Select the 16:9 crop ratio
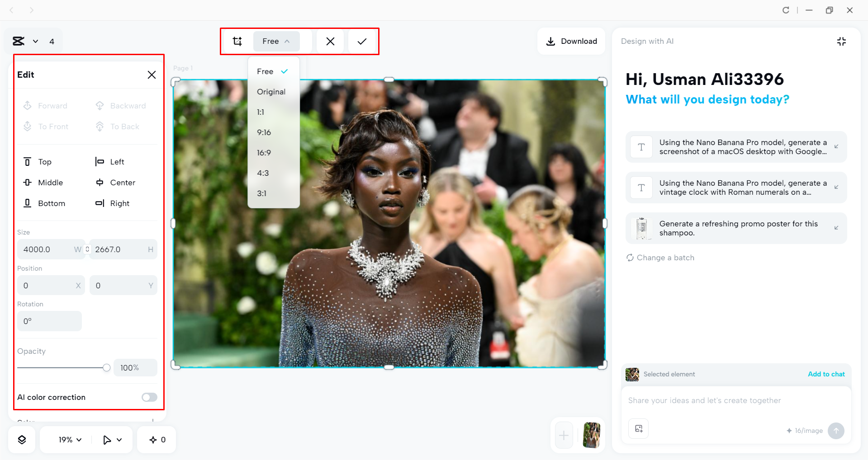This screenshot has width=868, height=460. click(274, 153)
